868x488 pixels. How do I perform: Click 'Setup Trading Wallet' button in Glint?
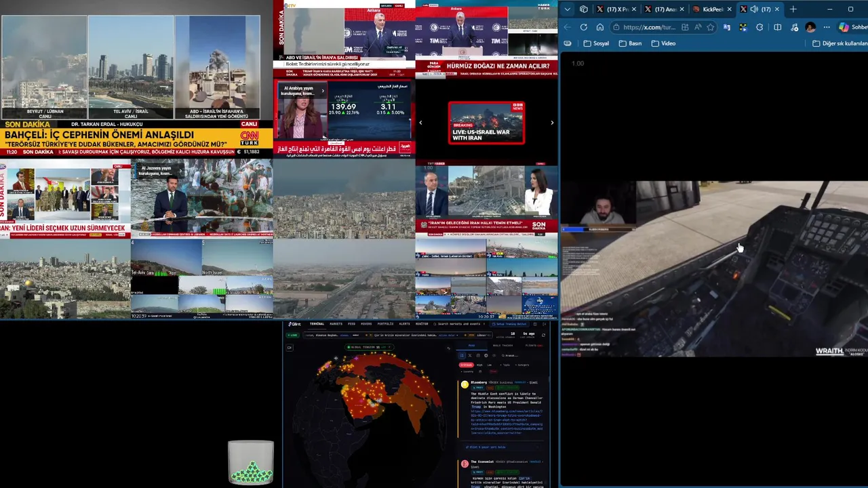pyautogui.click(x=509, y=324)
